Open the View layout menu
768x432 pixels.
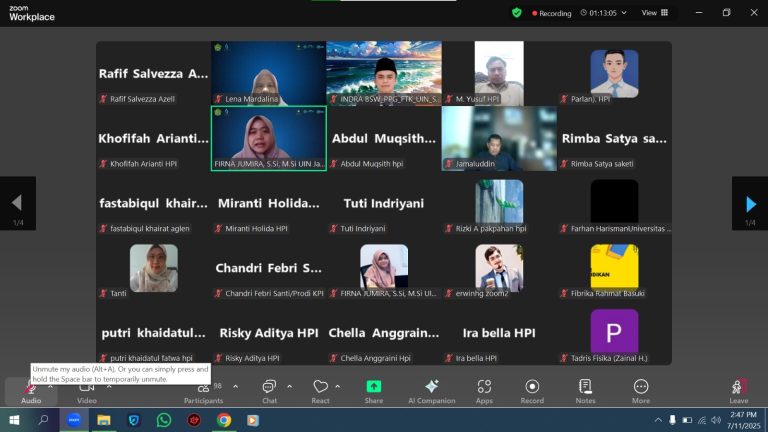(654, 13)
